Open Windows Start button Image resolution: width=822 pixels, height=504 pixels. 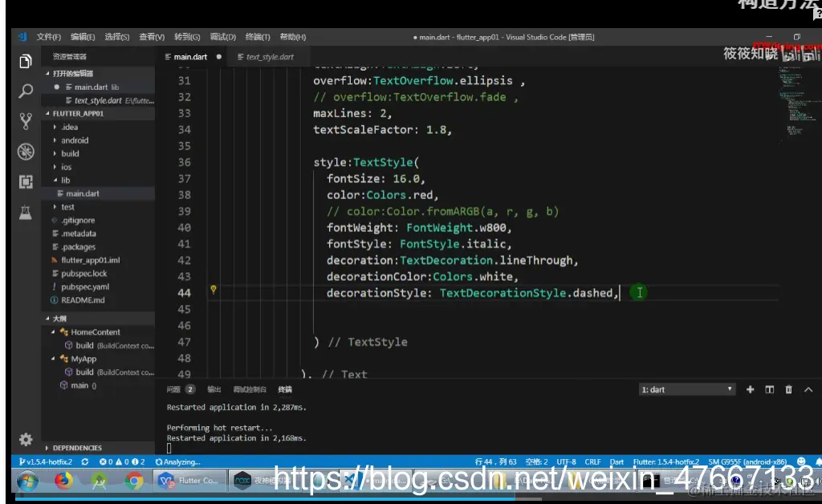click(x=27, y=481)
